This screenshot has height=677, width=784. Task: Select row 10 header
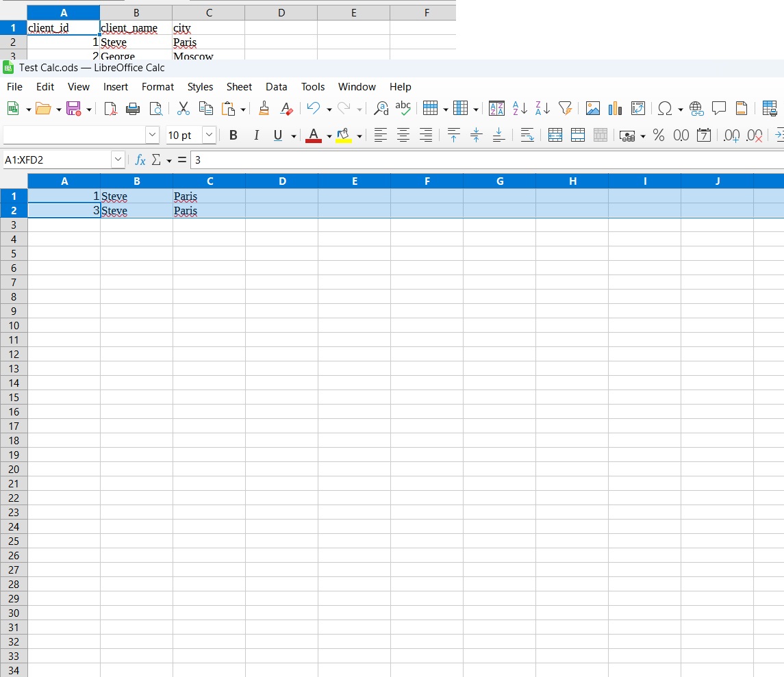pyautogui.click(x=14, y=326)
